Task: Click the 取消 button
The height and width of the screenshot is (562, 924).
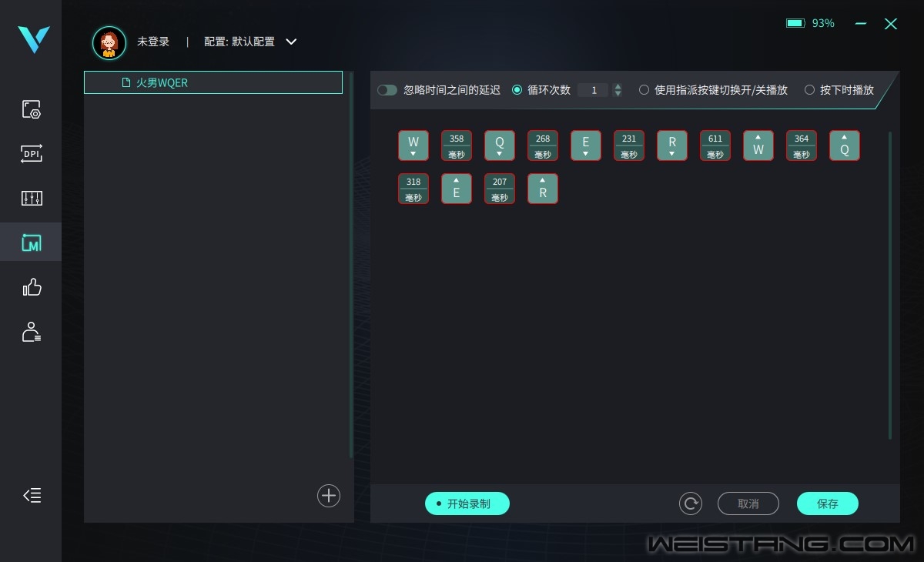Action: click(x=748, y=504)
